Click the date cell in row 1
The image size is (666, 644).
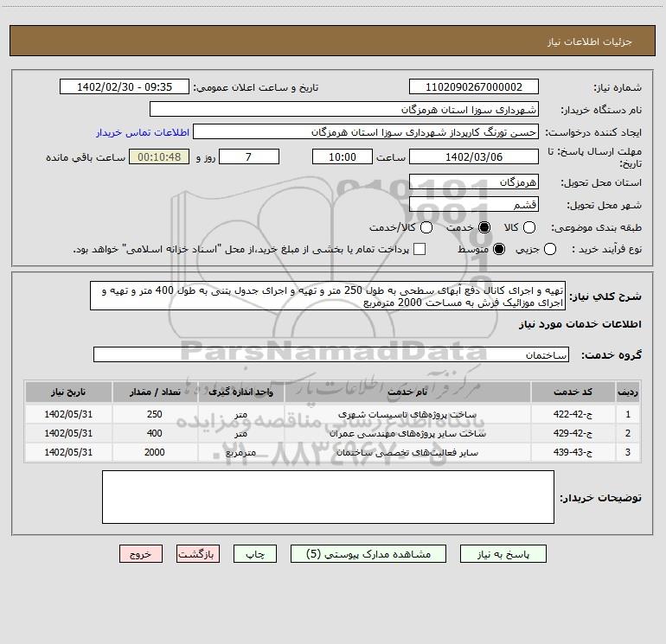(68, 414)
